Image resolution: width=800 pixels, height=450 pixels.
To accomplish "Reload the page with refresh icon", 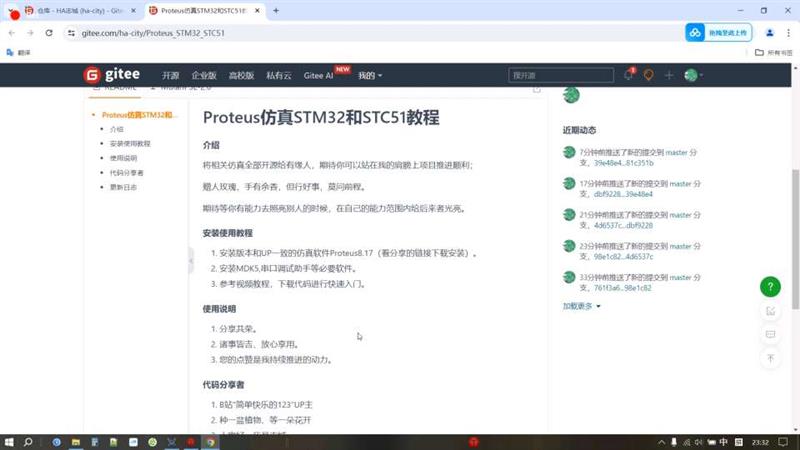I will (49, 33).
